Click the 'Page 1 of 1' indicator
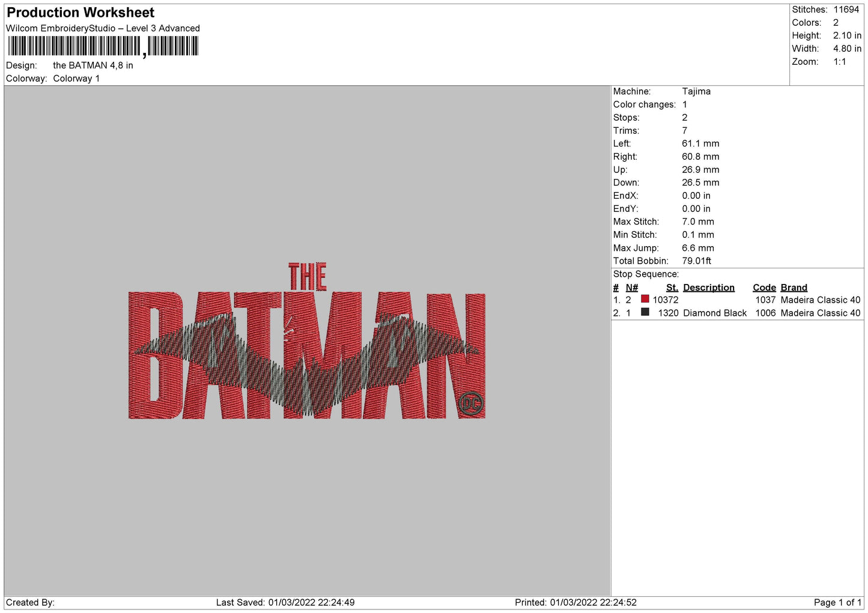 pyautogui.click(x=837, y=602)
